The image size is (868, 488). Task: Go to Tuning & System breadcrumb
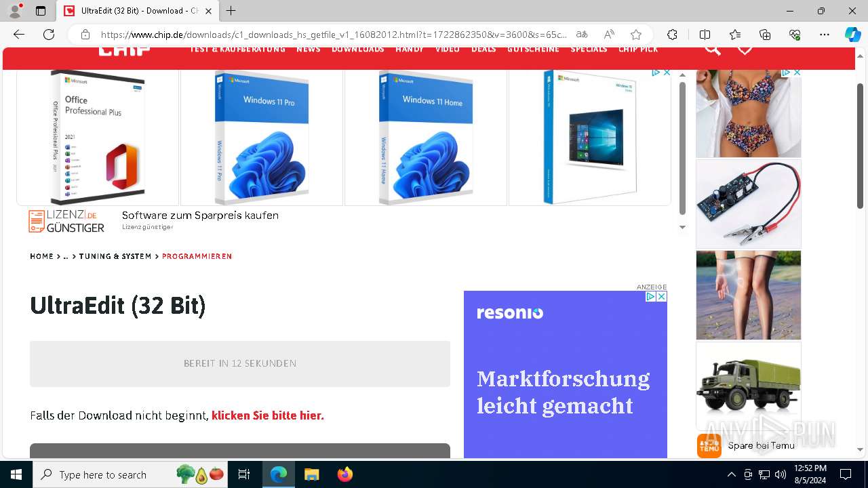[x=115, y=256]
